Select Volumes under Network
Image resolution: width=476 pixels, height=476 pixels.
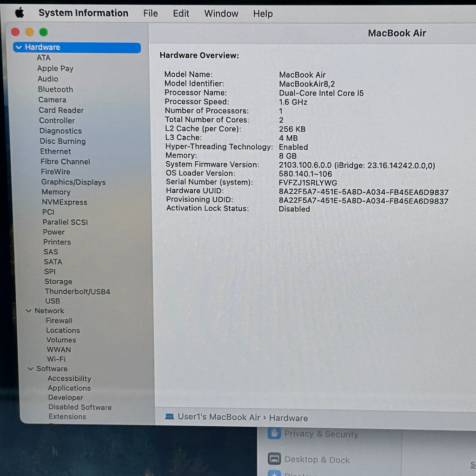tap(61, 340)
